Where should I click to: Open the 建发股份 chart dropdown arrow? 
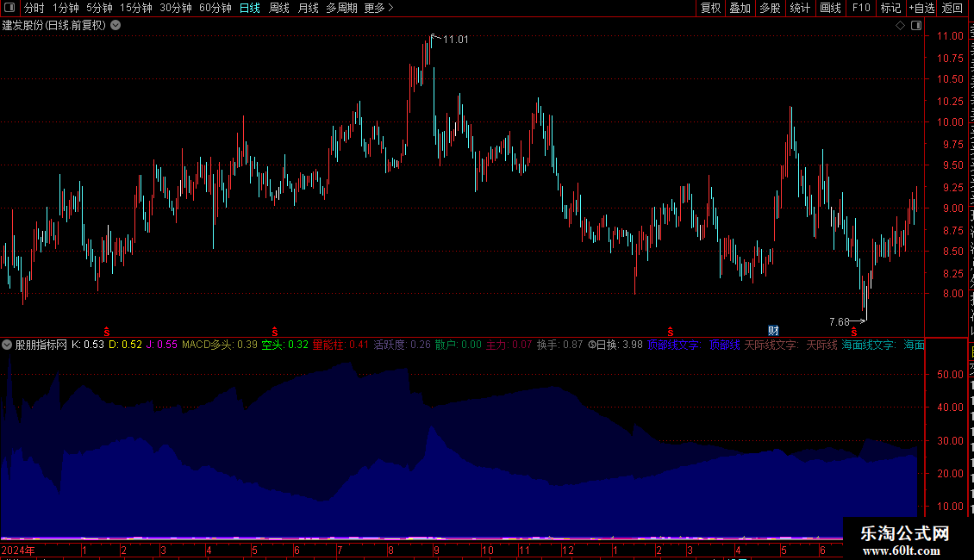[116, 26]
